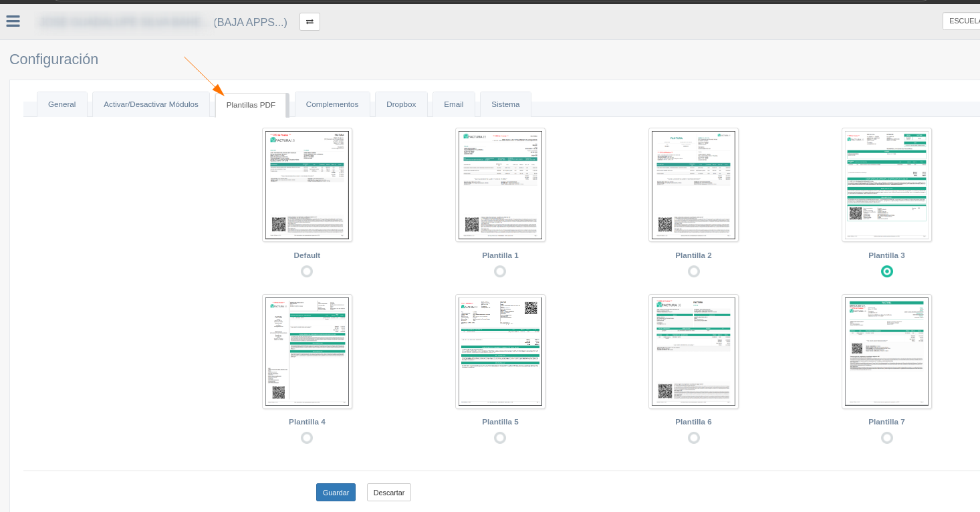Viewport: 980px width, 512px height.
Task: Open the Plantilla 6 preview image
Action: tap(693, 352)
